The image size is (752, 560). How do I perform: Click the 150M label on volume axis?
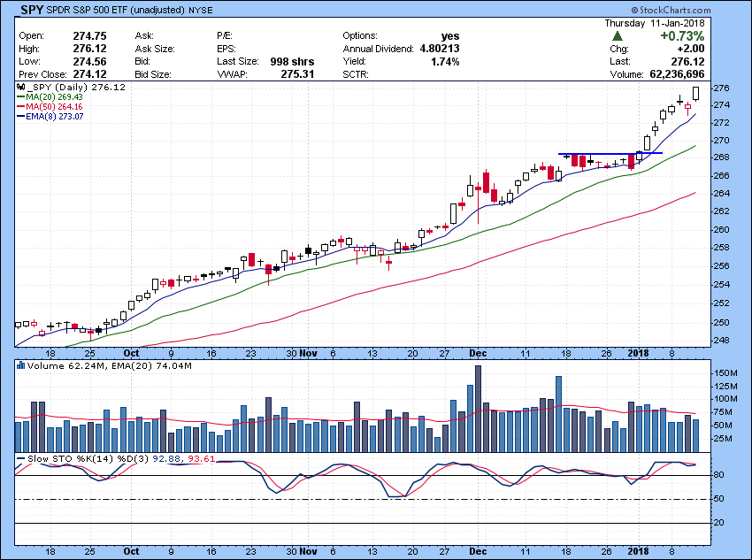pyautogui.click(x=725, y=374)
